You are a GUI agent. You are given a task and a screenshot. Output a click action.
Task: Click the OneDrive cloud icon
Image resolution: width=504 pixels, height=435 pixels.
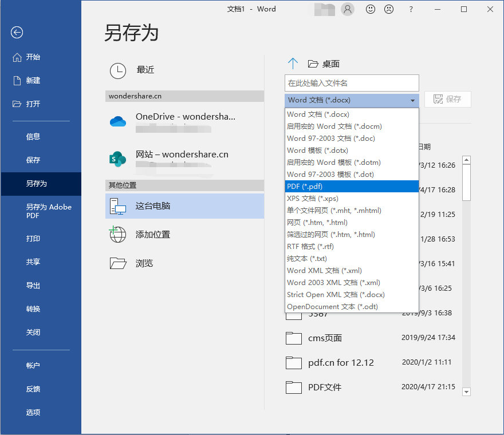pos(118,121)
